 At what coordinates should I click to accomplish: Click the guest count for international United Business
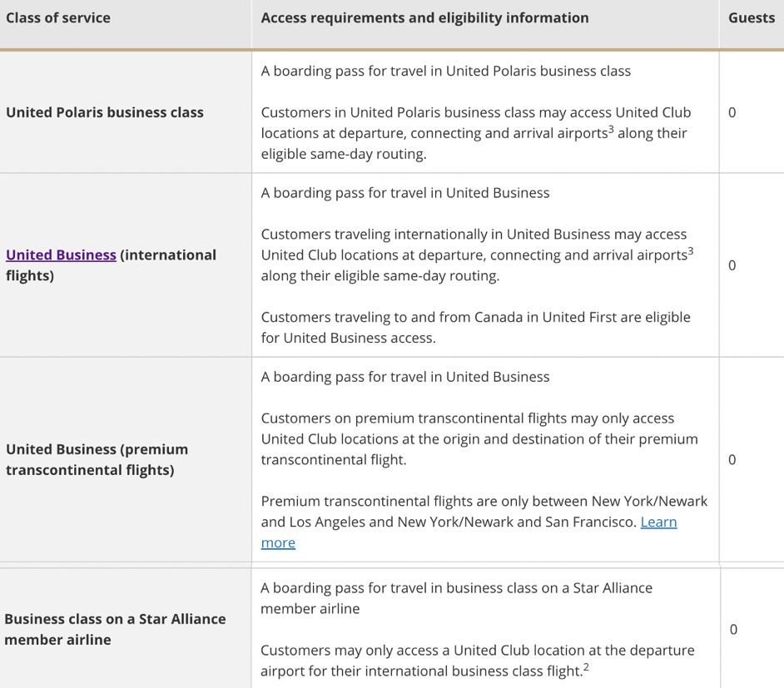click(732, 265)
